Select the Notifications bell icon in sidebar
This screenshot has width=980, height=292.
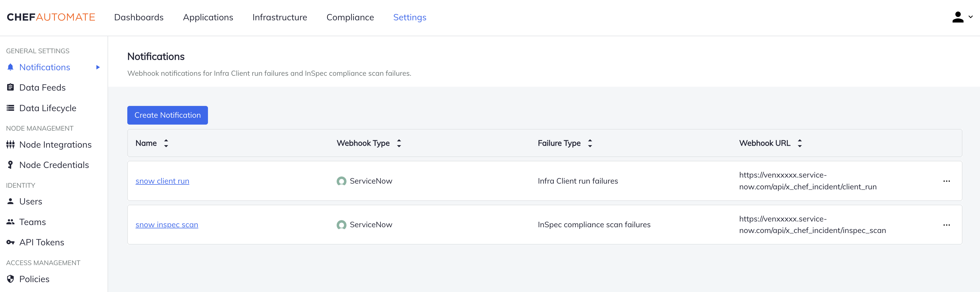pyautogui.click(x=10, y=67)
